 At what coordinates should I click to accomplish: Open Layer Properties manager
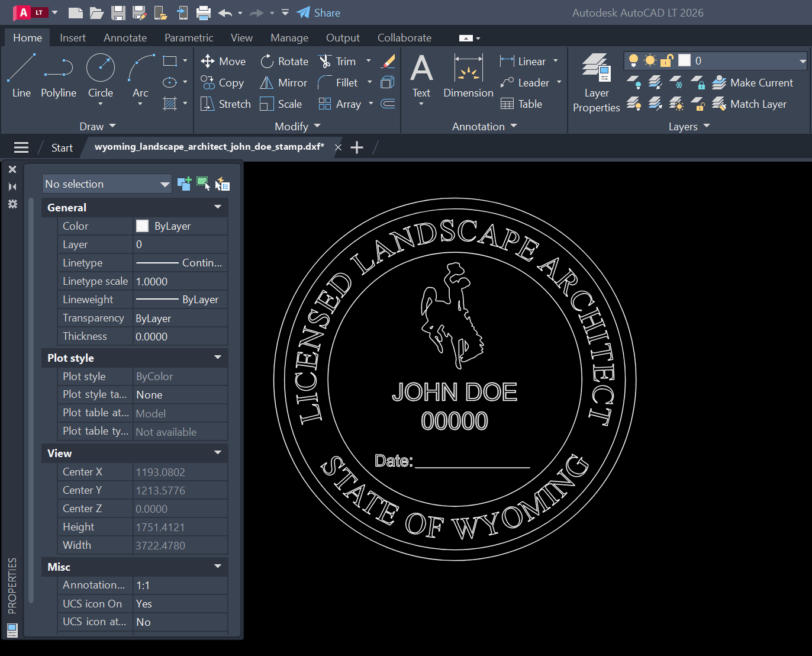[597, 82]
